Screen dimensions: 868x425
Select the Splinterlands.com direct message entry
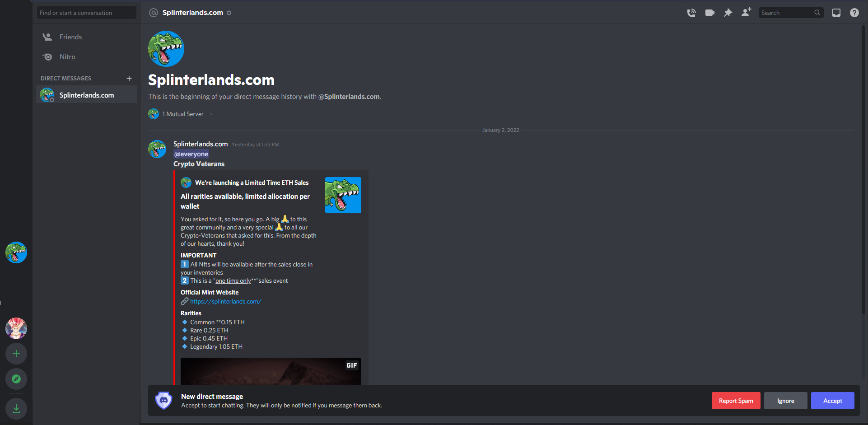point(87,94)
